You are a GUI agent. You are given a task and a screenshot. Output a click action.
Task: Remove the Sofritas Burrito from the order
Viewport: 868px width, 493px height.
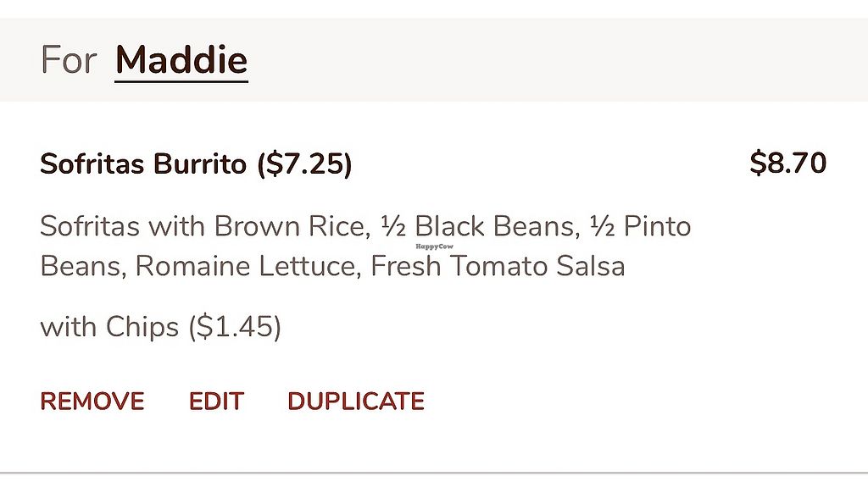[x=92, y=401]
